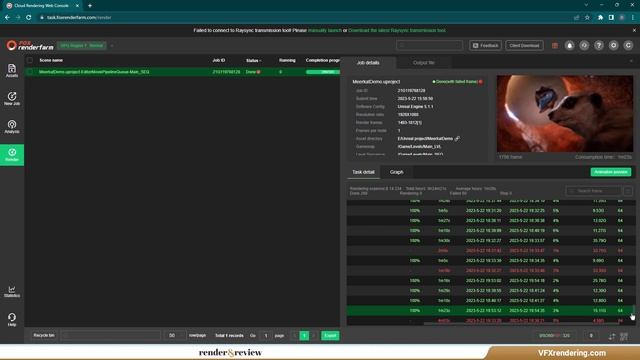
Task: Click the link icon next to asset directory
Action: pos(457,139)
